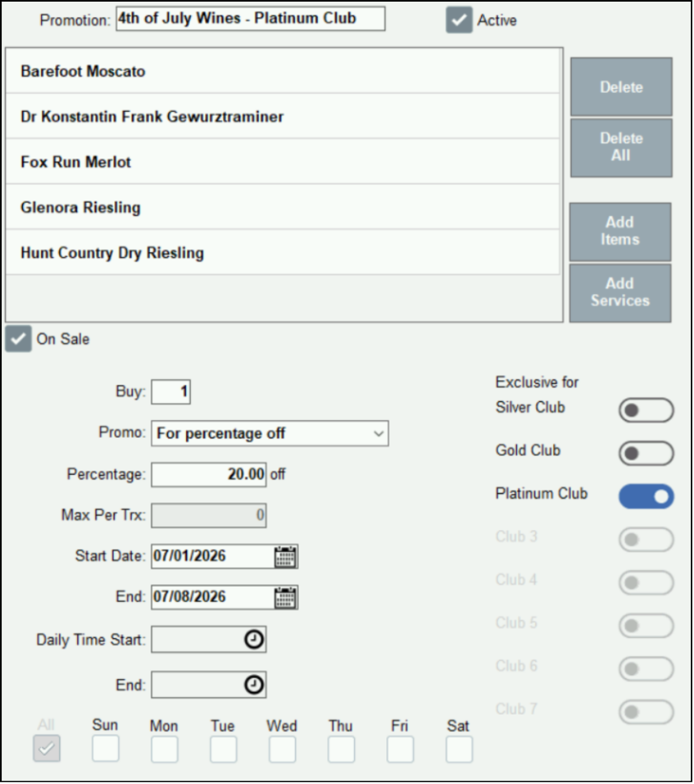Select Barefoot Moscato in the list
Viewport: 694px width, 784px height.
(283, 72)
